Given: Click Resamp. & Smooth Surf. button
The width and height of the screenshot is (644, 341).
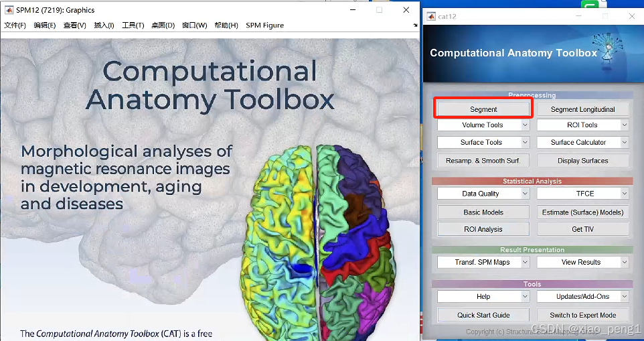Looking at the screenshot, I should coord(483,161).
